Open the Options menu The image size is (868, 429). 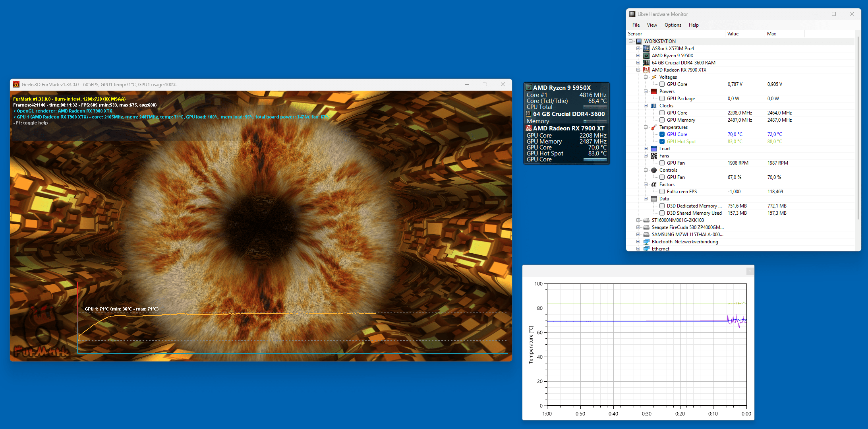click(673, 25)
